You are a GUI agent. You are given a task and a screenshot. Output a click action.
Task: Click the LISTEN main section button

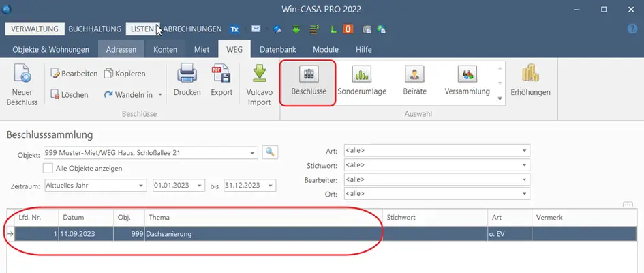(x=142, y=29)
